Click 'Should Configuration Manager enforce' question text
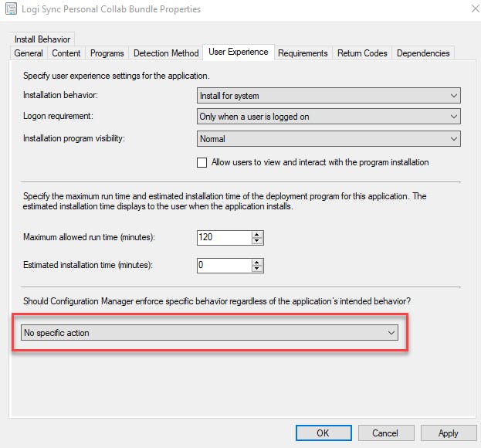 click(217, 301)
